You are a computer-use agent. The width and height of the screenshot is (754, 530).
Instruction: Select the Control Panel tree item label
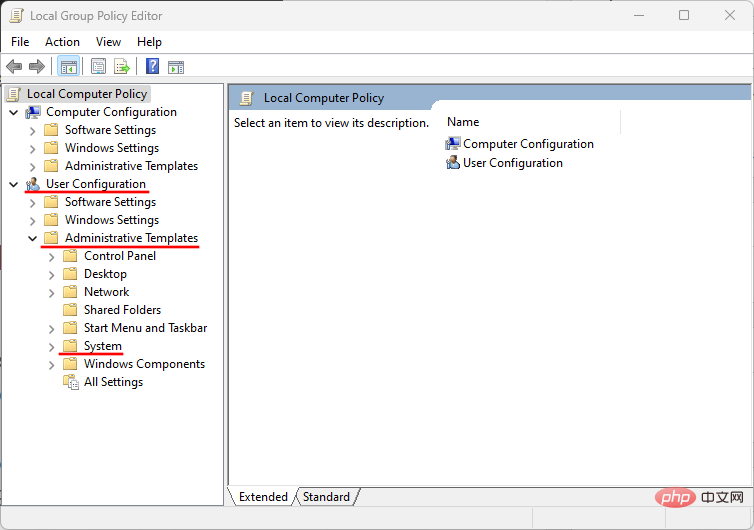click(120, 256)
